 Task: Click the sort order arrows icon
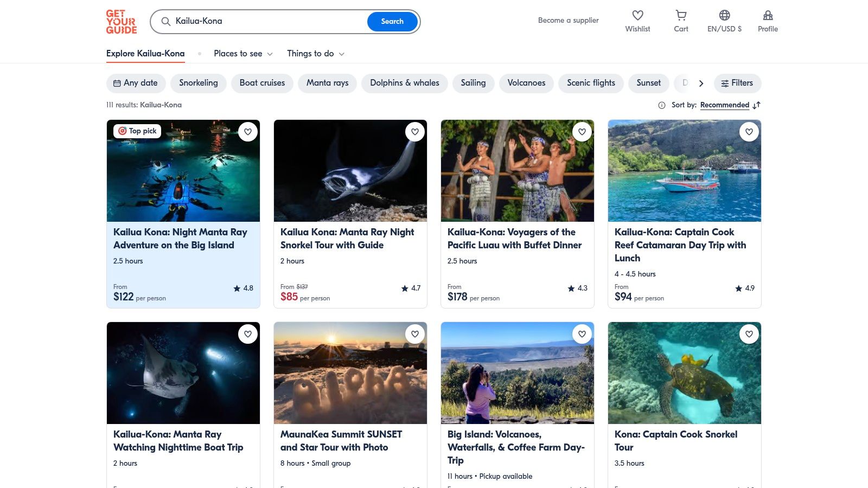point(757,105)
